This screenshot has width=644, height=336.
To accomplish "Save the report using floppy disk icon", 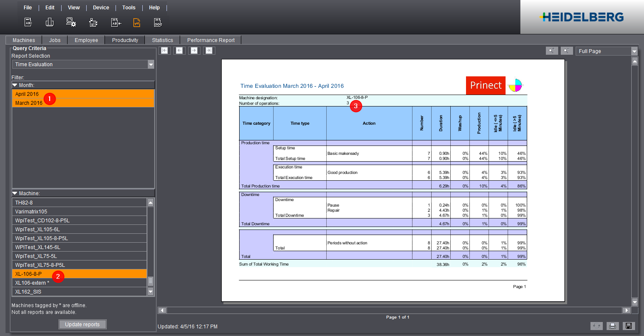I will point(629,326).
